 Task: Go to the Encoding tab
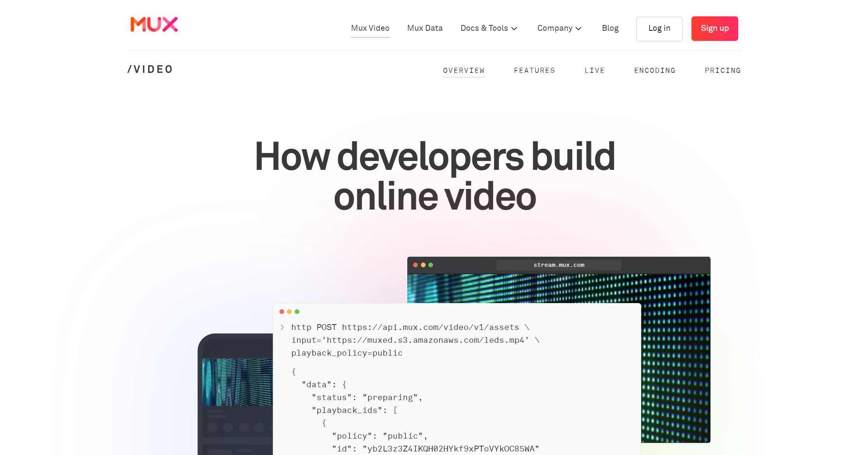coord(654,71)
